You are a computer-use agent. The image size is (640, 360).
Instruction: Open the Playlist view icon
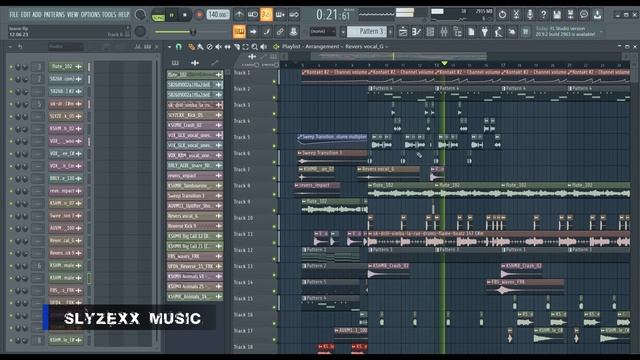click(x=403, y=31)
